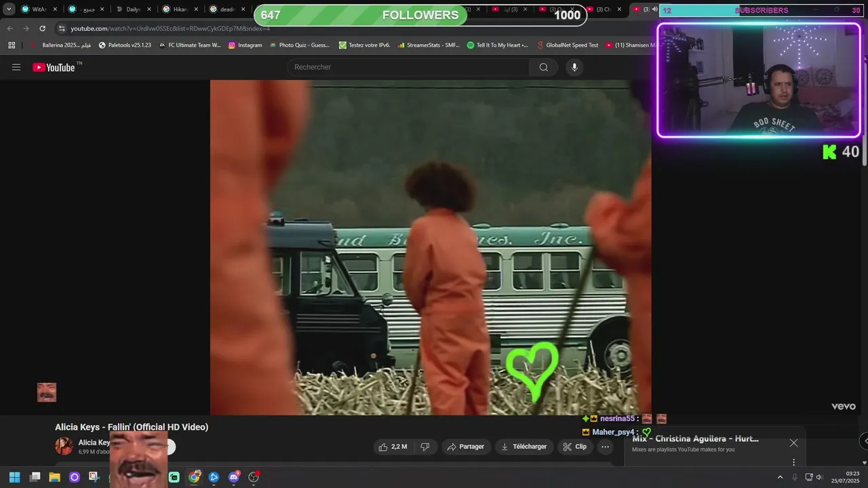Show hidden system tray icons chevron
This screenshot has width=868, height=488.
780,477
